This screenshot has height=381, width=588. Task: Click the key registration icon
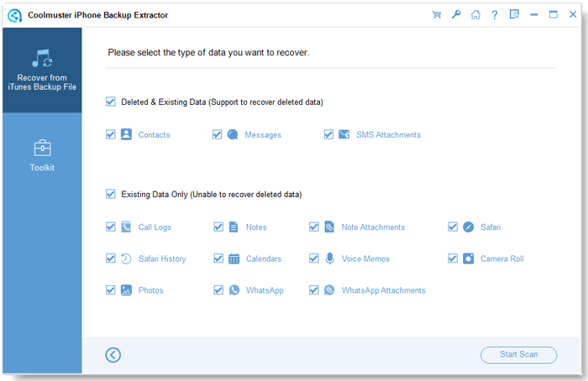click(x=456, y=14)
